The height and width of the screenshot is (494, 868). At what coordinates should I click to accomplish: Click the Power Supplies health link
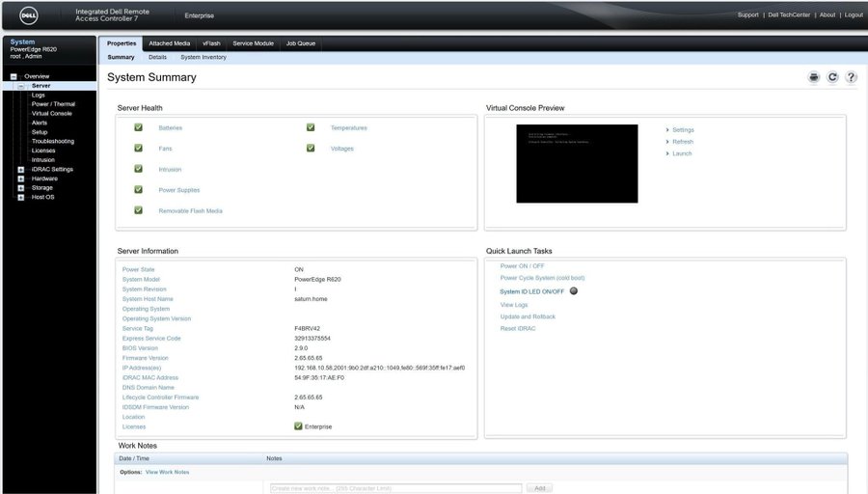[x=178, y=190]
